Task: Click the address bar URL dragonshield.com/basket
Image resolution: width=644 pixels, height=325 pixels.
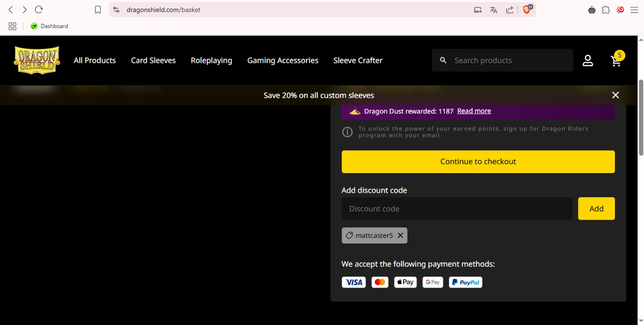Action: pyautogui.click(x=164, y=9)
